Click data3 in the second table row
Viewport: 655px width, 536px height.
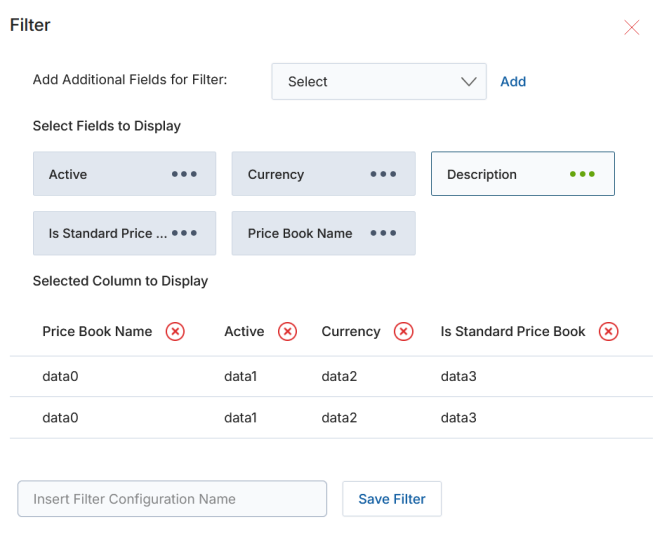[x=459, y=418]
